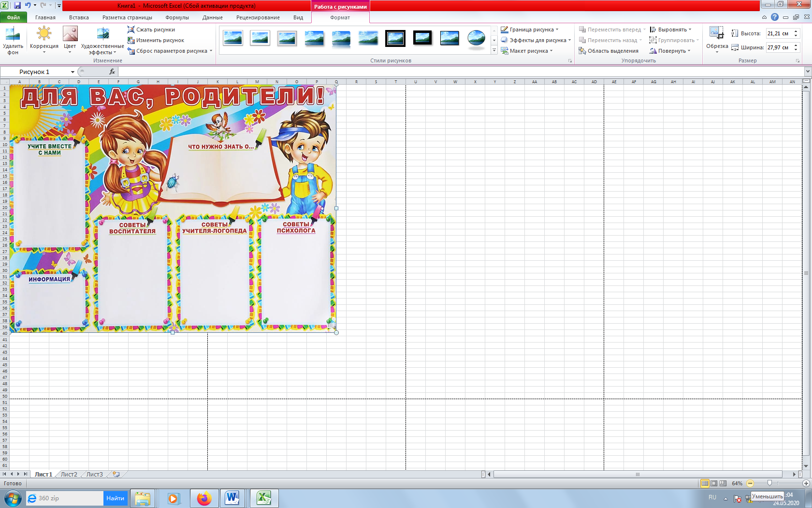Click the Width (Ширина) value field
Image resolution: width=812 pixels, height=508 pixels.
click(x=779, y=47)
